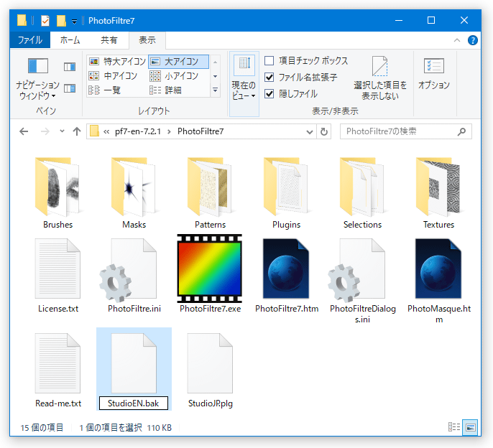Expand the layout gallery more arrow
Viewport: 493px width, 448px height.
coord(216,90)
